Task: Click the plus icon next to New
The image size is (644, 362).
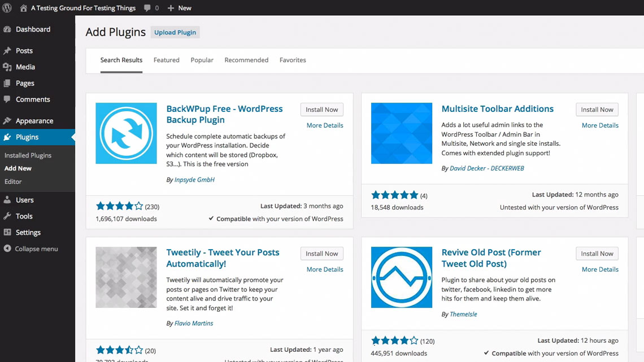Action: point(171,8)
